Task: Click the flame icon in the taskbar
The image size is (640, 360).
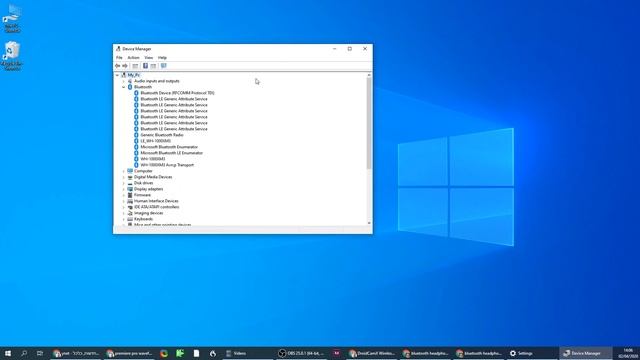Action: click(213, 353)
